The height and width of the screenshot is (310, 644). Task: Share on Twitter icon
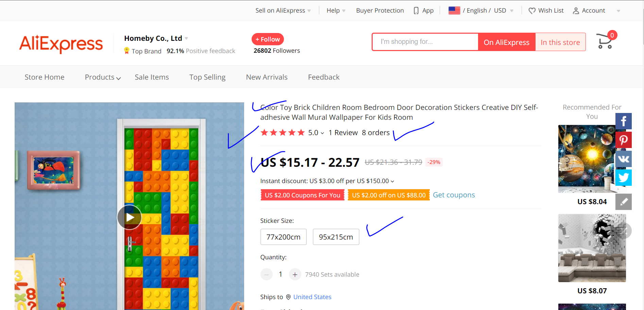[x=624, y=178]
